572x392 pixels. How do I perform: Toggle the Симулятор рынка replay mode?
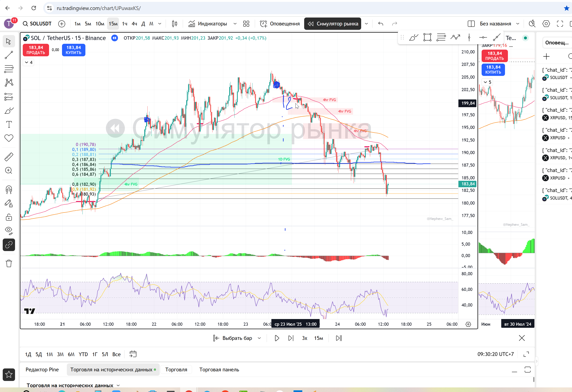[333, 24]
